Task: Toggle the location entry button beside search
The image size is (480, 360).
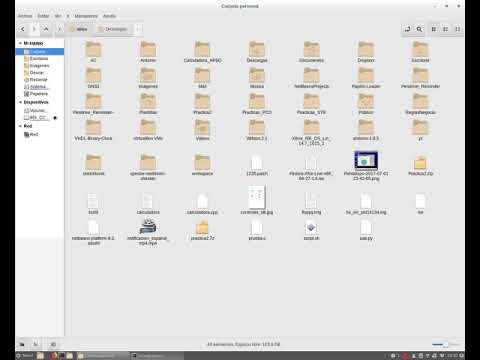Action: tap(407, 29)
